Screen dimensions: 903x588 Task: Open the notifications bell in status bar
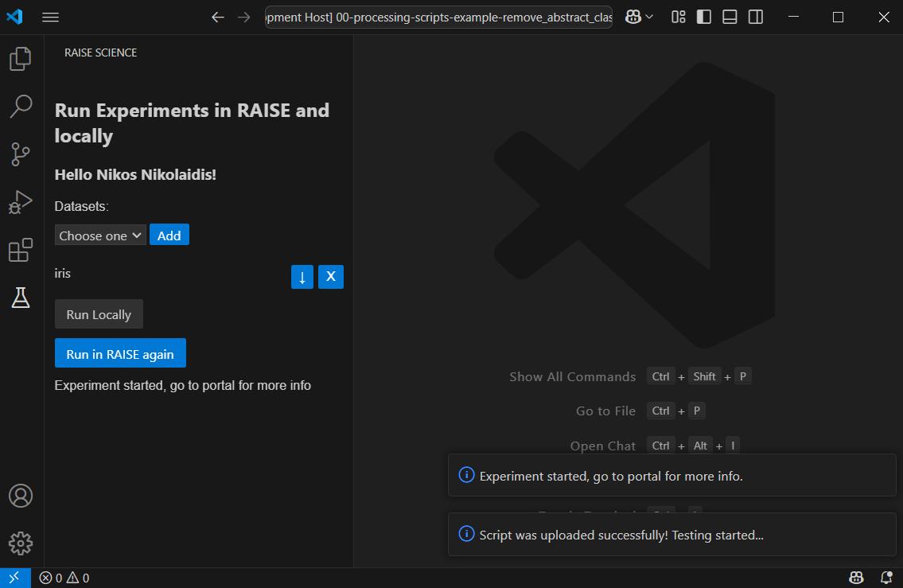coord(887,578)
